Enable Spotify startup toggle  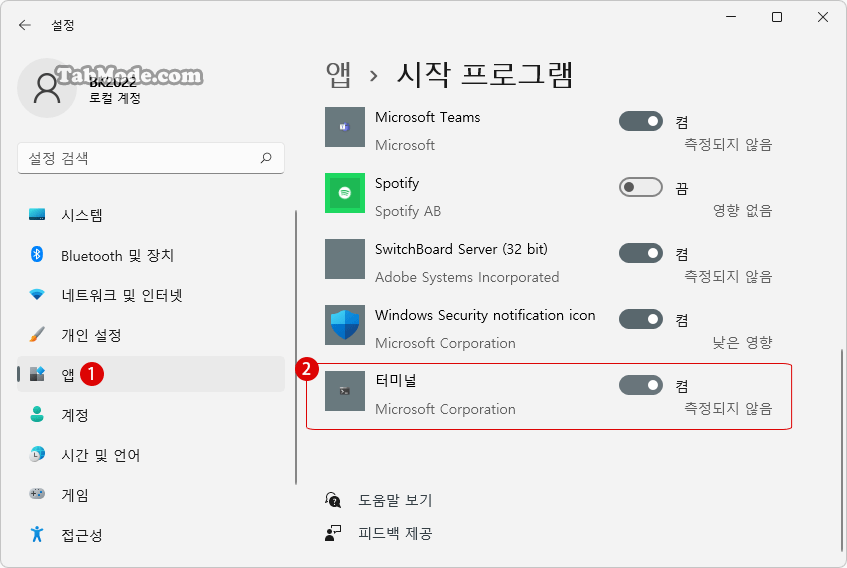coord(641,187)
